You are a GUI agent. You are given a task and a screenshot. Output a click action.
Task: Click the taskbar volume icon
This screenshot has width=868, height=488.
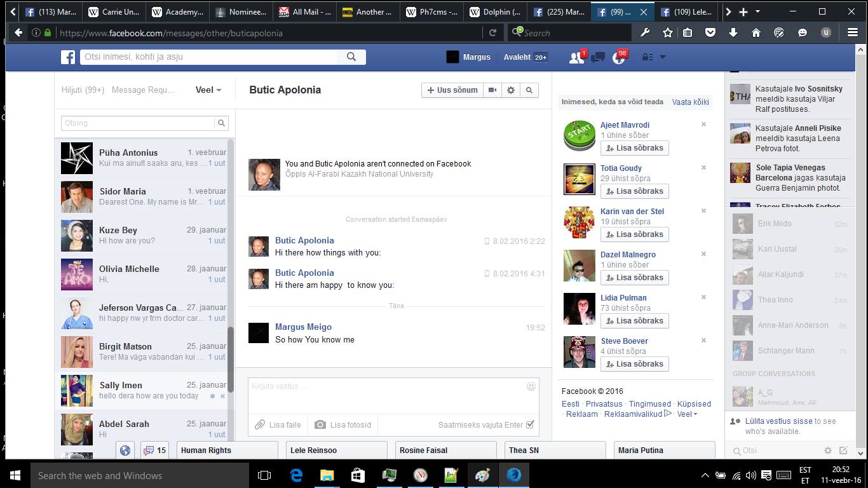coord(751,475)
